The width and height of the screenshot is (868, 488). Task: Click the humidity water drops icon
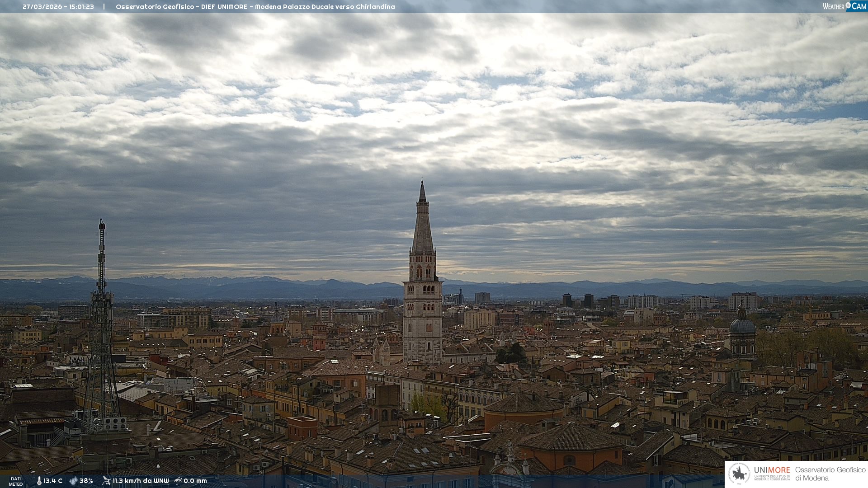pyautogui.click(x=73, y=481)
